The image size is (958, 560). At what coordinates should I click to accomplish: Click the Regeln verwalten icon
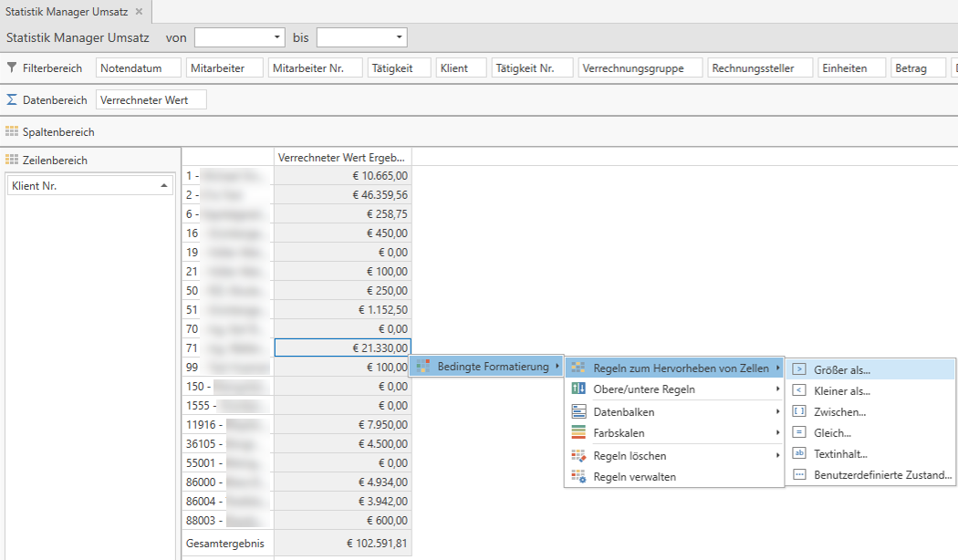[578, 477]
